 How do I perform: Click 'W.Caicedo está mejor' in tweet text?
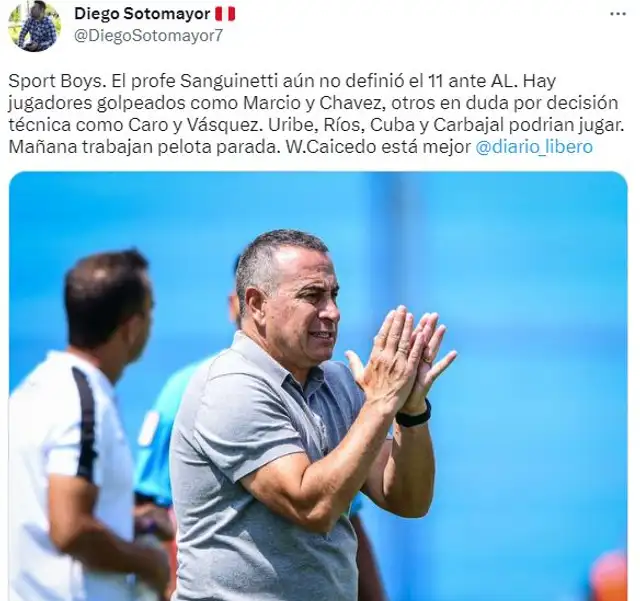click(378, 147)
